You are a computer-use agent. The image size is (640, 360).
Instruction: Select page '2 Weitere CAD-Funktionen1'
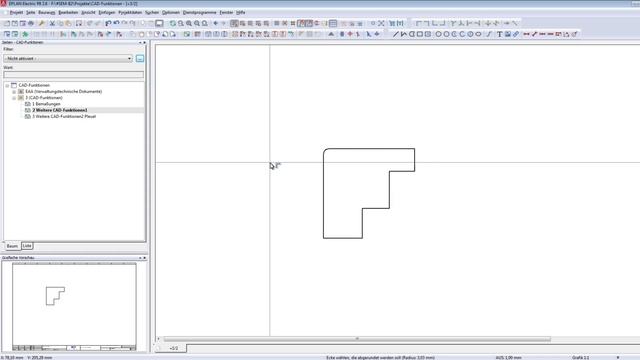click(x=60, y=110)
